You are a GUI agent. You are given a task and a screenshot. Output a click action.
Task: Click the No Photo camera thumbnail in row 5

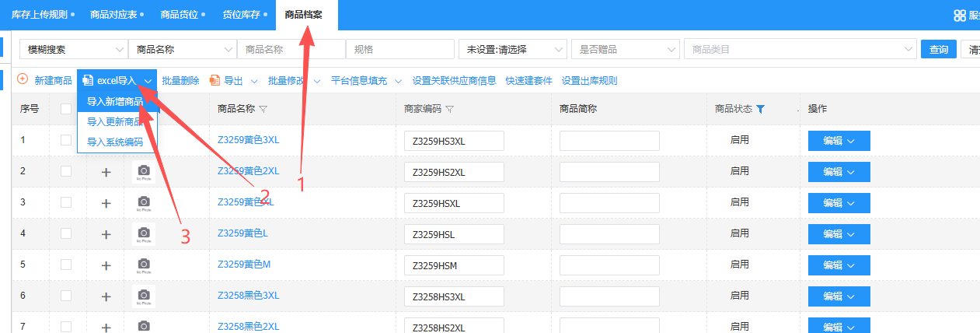coord(143,265)
